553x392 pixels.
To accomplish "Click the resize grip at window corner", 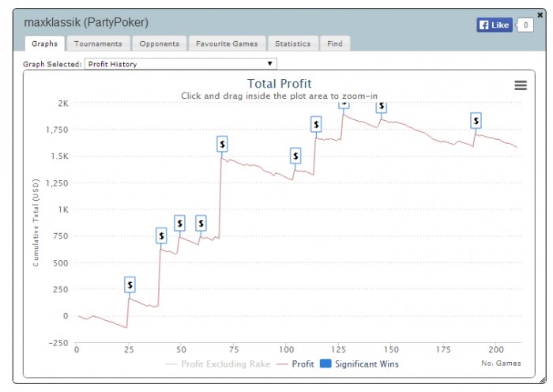I will click(x=543, y=380).
